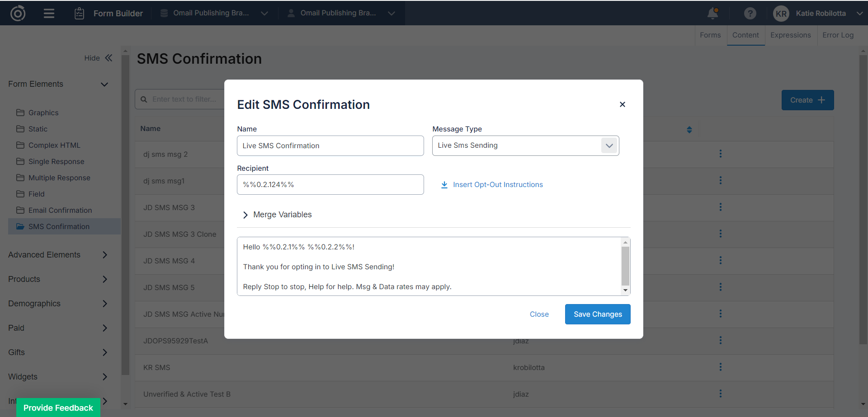Switch to the Error Log tab
Viewport: 868px width, 417px height.
pos(838,35)
